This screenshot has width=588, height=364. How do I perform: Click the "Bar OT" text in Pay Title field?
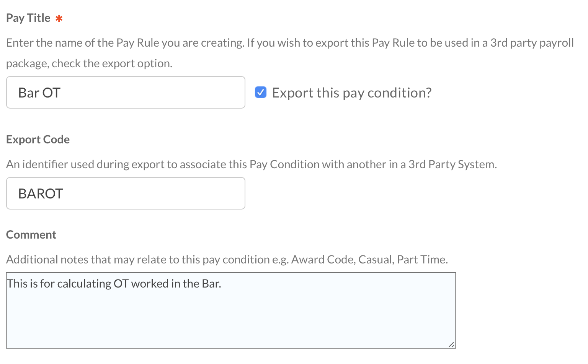pos(39,93)
